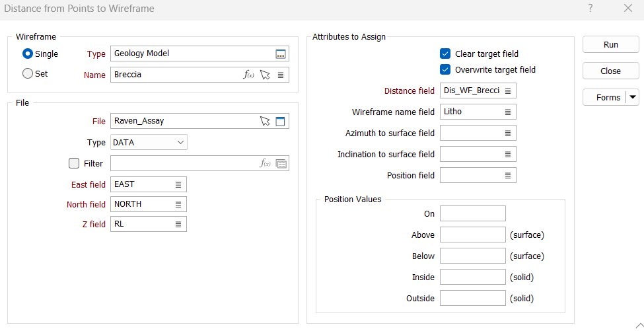644x331 pixels.
Task: Enable the Filter checkbox
Action: pos(74,163)
